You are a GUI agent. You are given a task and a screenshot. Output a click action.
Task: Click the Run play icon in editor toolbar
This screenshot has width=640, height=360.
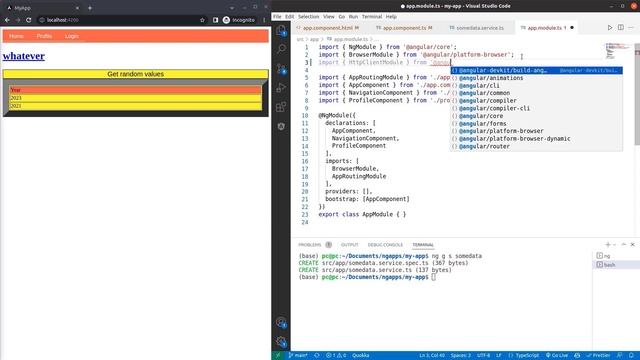pos(610,27)
